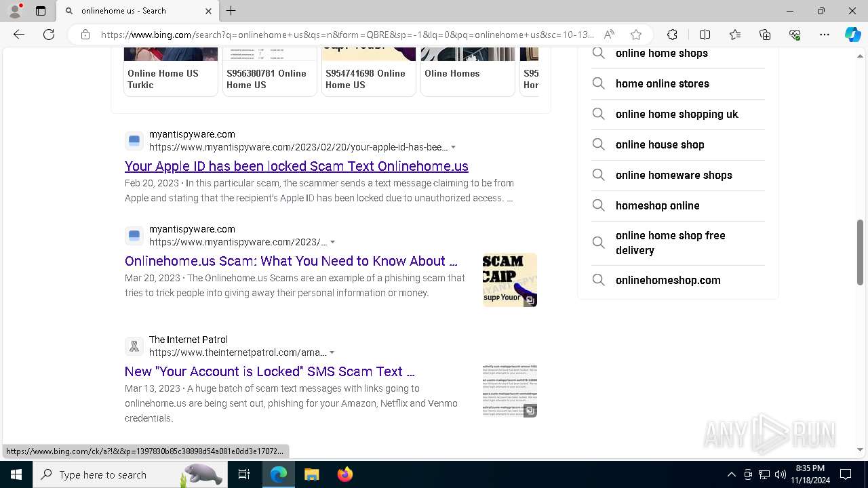Click The Internet Patrol site name

tap(189, 340)
